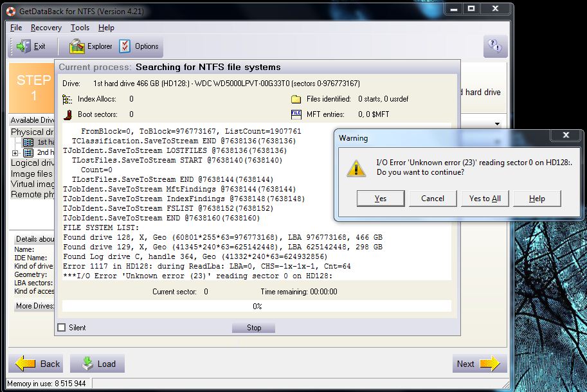Click the 'Error 1117 in HD128' log line

tap(206, 266)
